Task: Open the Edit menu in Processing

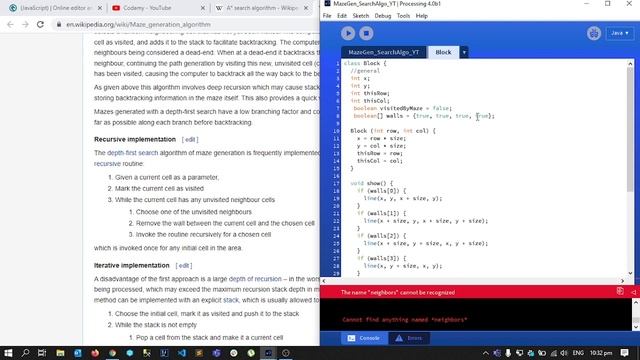Action: [342, 16]
